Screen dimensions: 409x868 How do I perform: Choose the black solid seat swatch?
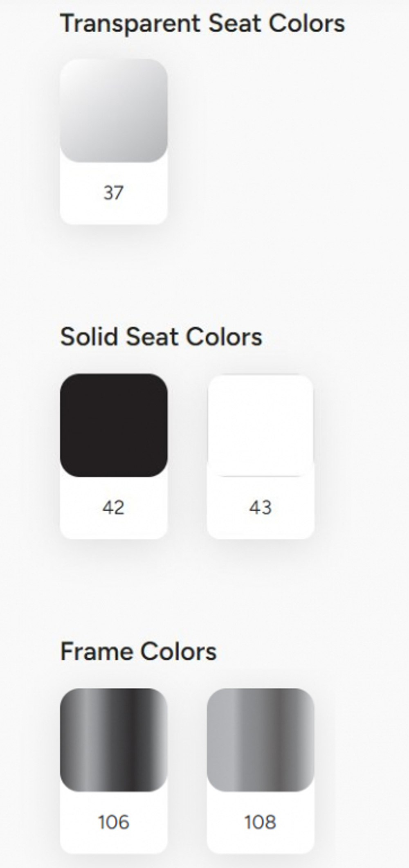(x=114, y=425)
